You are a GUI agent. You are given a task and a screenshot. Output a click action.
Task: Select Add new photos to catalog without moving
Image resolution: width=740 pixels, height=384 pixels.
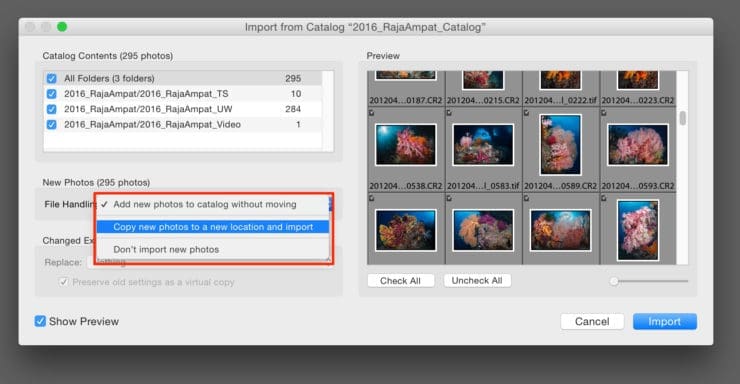212,204
